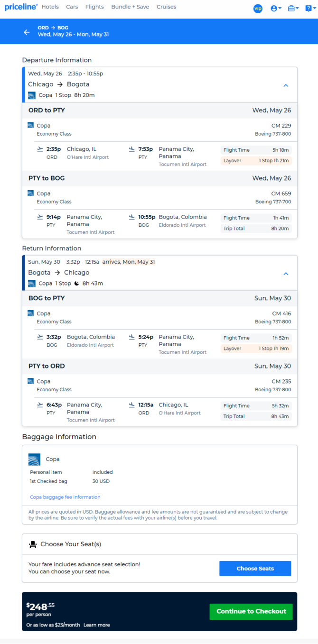The height and width of the screenshot is (644, 318).
Task: Click flight number CM 235
Action: [281, 381]
